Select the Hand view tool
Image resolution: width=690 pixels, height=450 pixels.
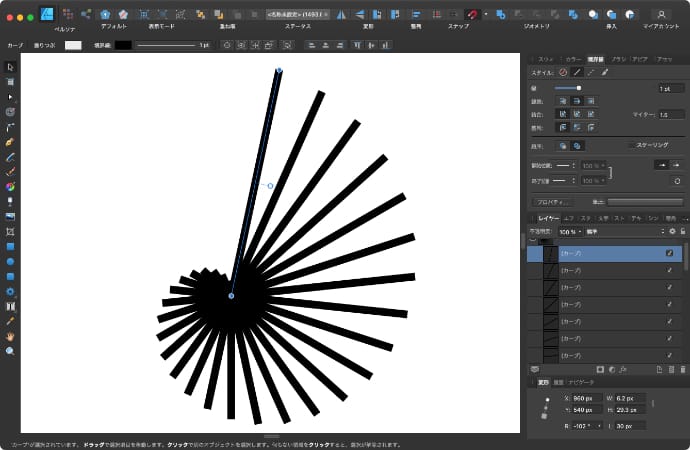point(10,336)
